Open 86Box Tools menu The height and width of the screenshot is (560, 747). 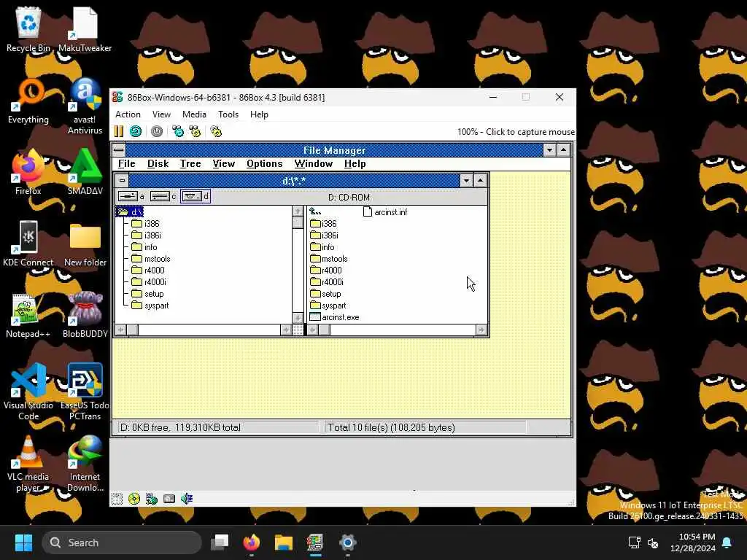click(x=228, y=114)
